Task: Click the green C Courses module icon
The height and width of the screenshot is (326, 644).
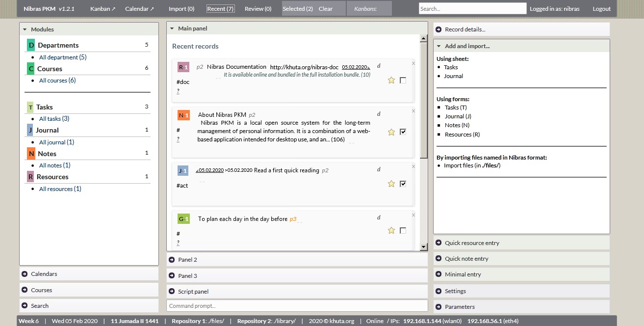Action: (x=31, y=69)
